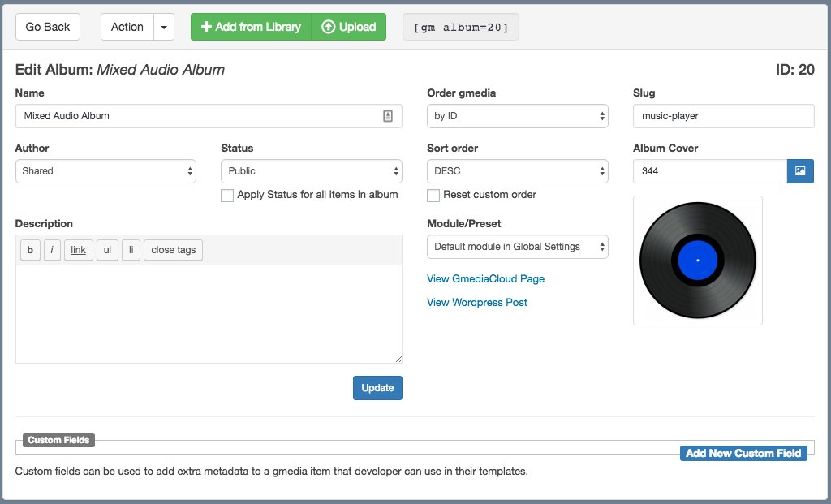Apply italic with the i button
Image resolution: width=831 pixels, height=504 pixels.
tap(52, 250)
